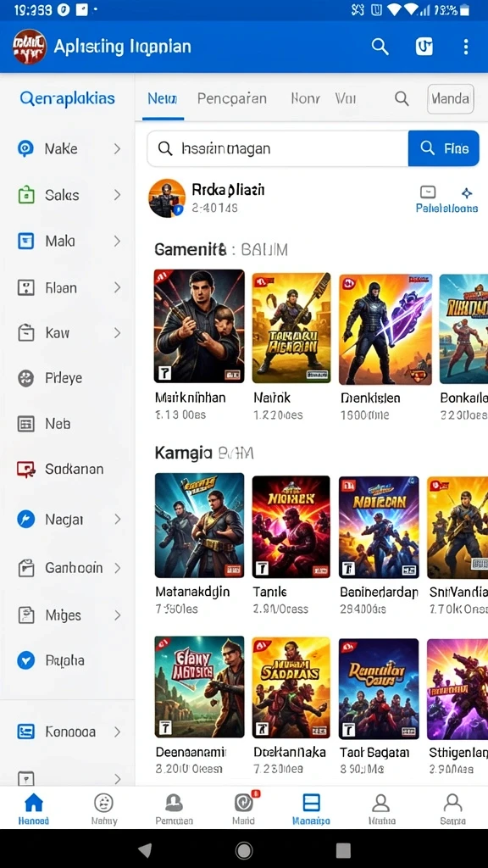Tap the Nehmy face icon in bottom bar

[103, 802]
